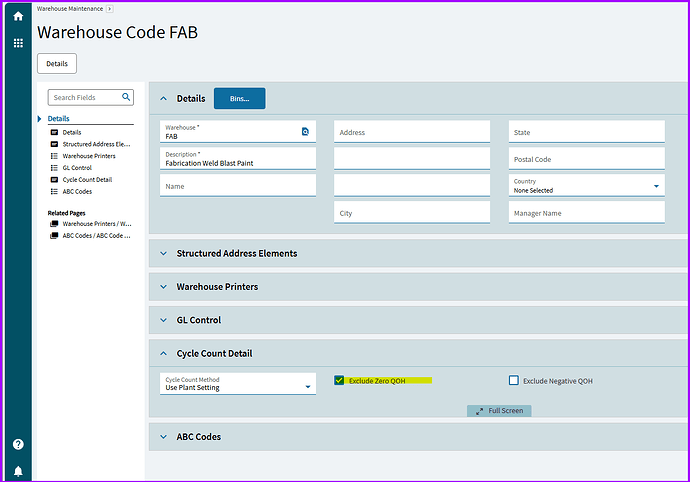Screen dimensions: 690x482
Task: Click icon beside ABC Codes / ABC Code... related page
Action: pos(54,235)
